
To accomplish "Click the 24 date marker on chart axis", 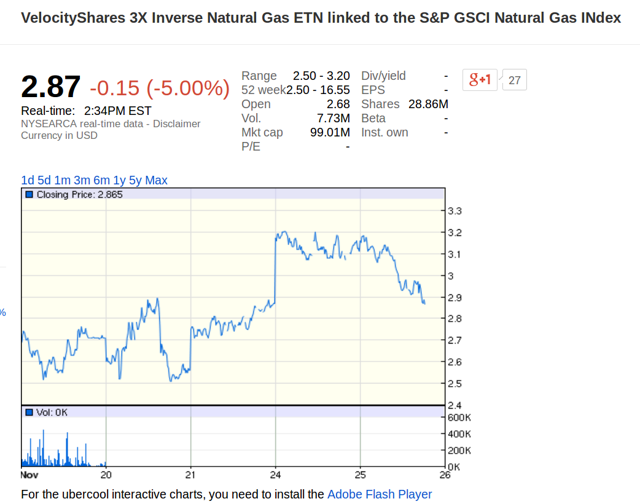I will point(276,475).
